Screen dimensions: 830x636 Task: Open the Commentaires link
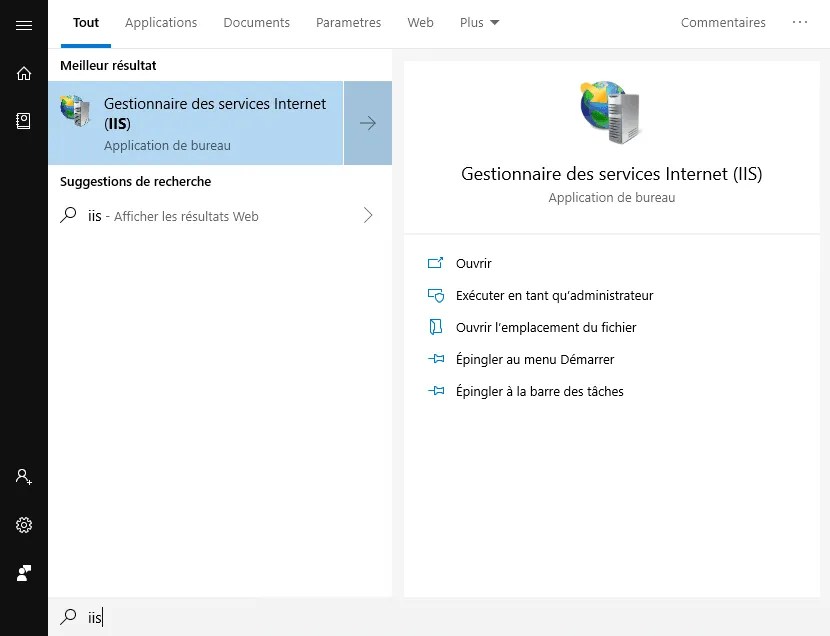[723, 22]
